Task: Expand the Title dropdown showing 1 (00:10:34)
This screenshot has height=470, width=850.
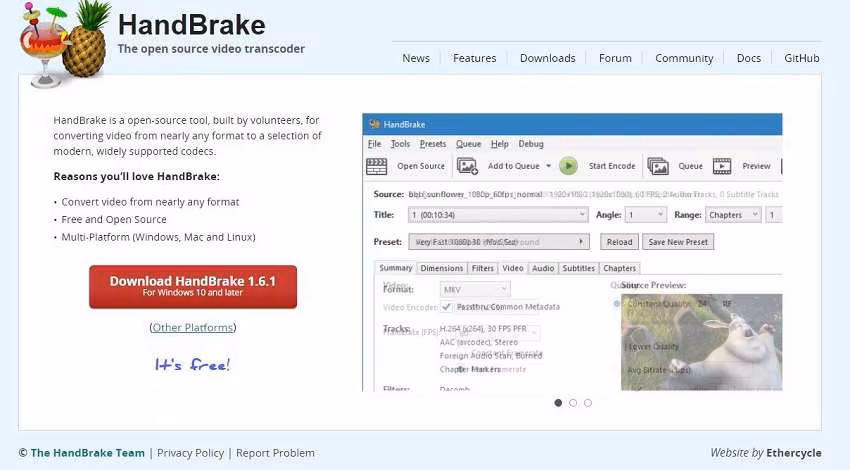Action: tap(498, 215)
